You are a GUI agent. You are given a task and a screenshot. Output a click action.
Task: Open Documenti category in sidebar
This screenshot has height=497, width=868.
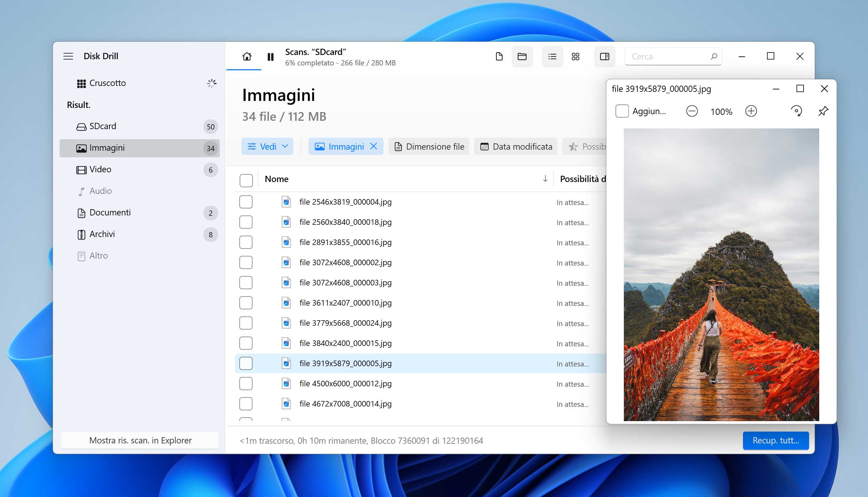click(x=139, y=213)
